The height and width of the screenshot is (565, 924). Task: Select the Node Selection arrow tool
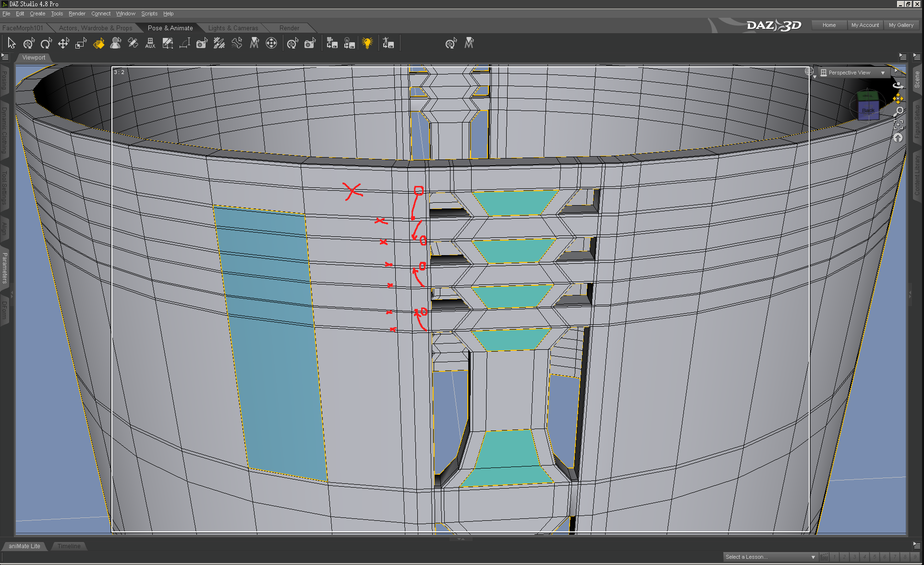(x=12, y=44)
